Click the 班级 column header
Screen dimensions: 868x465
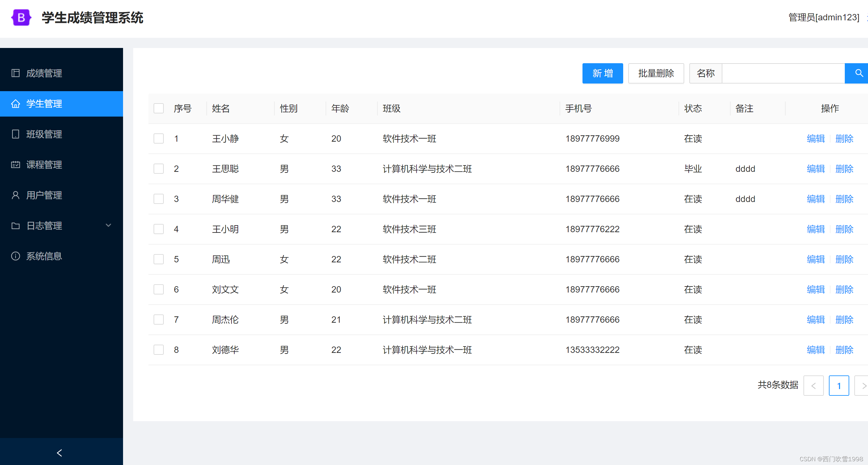391,108
